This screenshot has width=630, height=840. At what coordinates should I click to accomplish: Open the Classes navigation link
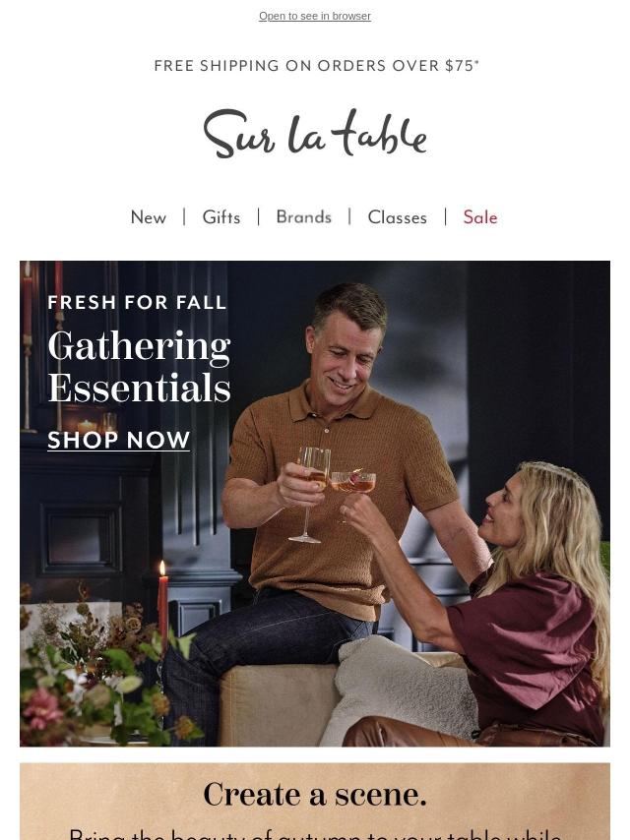pyautogui.click(x=398, y=217)
